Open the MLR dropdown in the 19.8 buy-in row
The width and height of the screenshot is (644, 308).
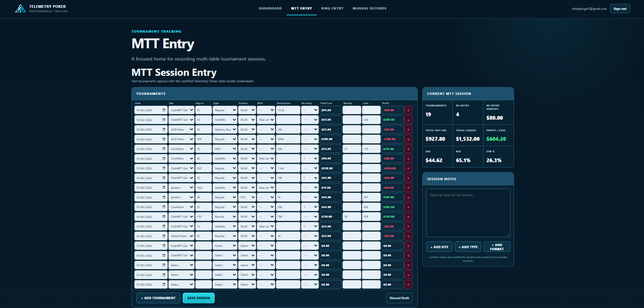click(x=266, y=188)
